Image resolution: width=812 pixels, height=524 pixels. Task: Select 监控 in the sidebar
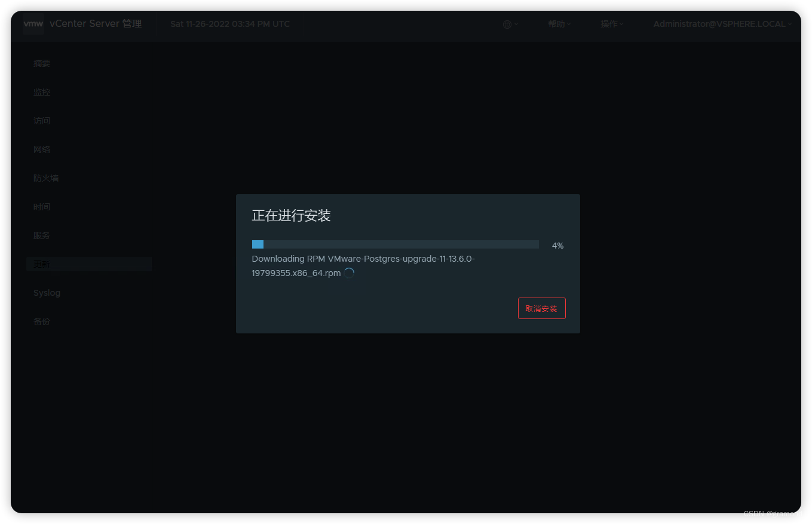tap(42, 92)
